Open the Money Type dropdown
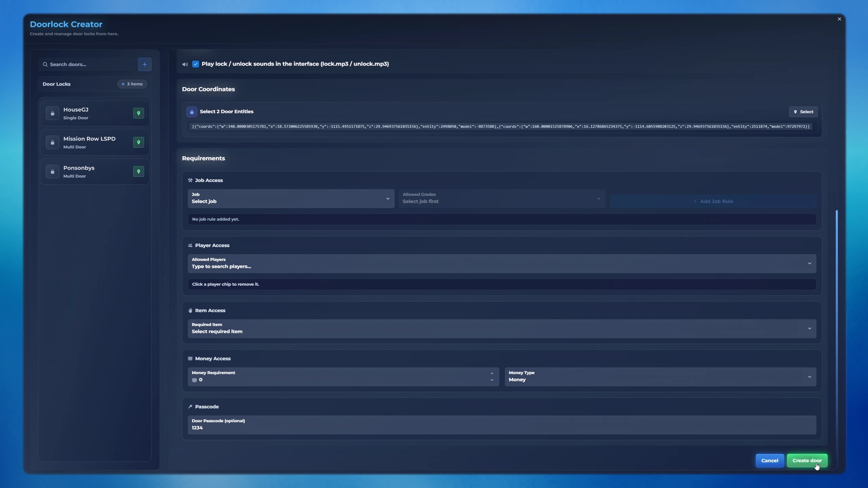This screenshot has width=868, height=488. [x=660, y=377]
